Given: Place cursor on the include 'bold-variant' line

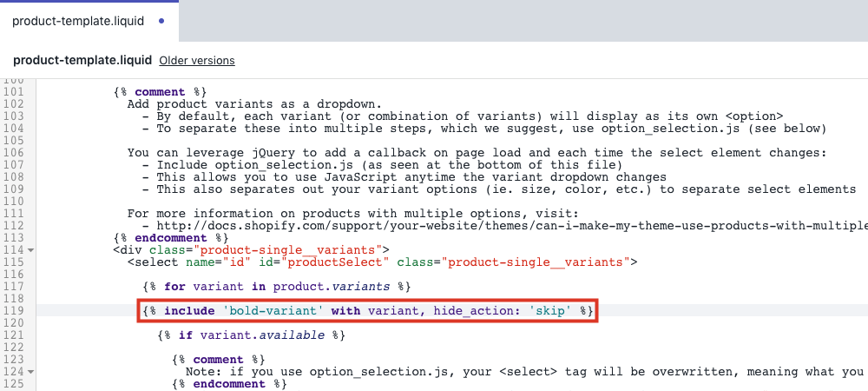Looking at the screenshot, I should [367, 311].
